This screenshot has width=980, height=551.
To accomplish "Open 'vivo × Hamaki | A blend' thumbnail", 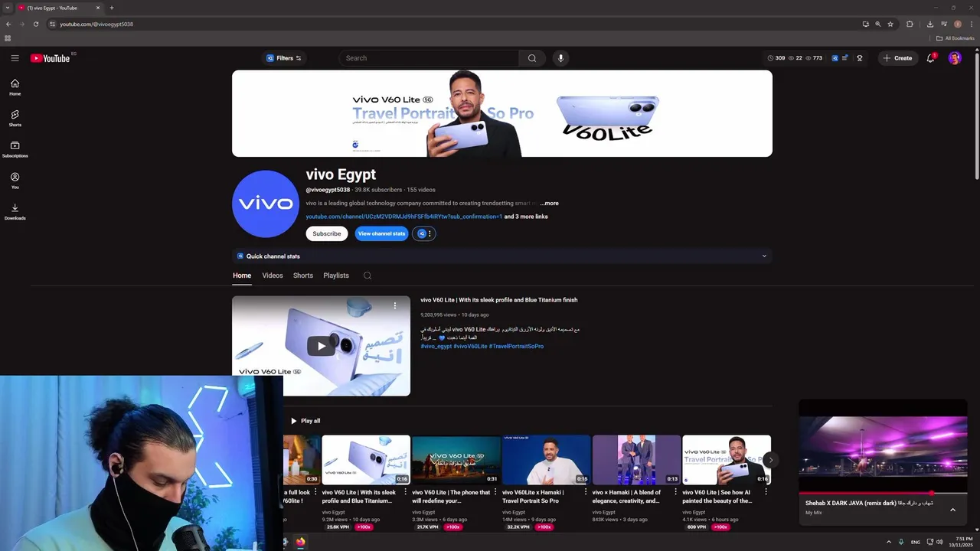I will pyautogui.click(x=636, y=460).
